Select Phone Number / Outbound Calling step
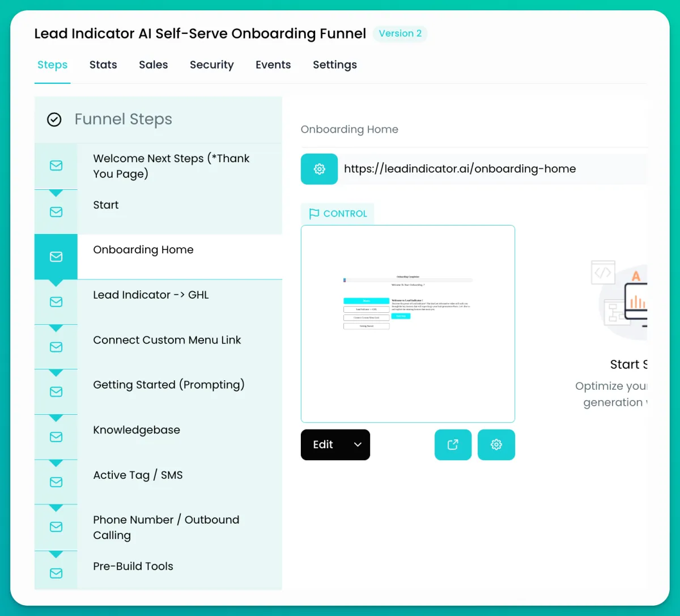Image resolution: width=680 pixels, height=616 pixels. point(158,528)
